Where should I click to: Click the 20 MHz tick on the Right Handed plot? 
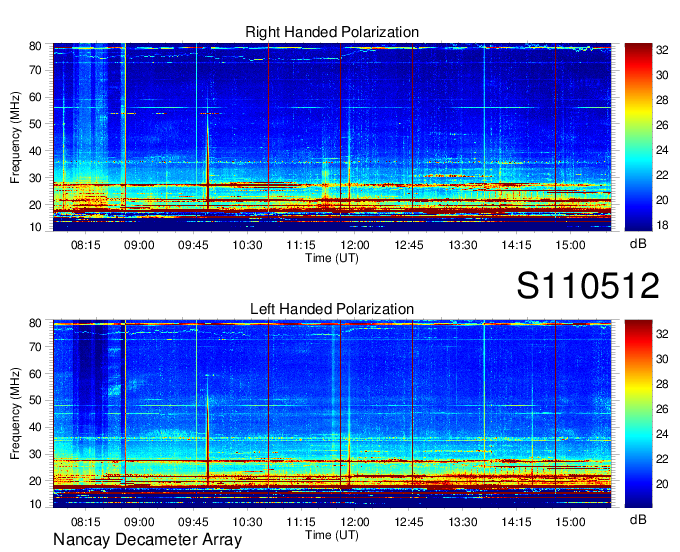click(35, 205)
